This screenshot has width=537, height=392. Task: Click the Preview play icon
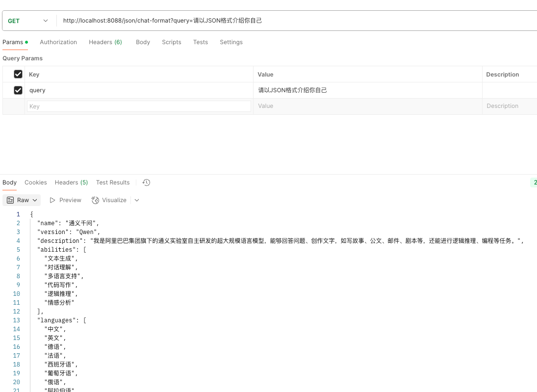[52, 200]
